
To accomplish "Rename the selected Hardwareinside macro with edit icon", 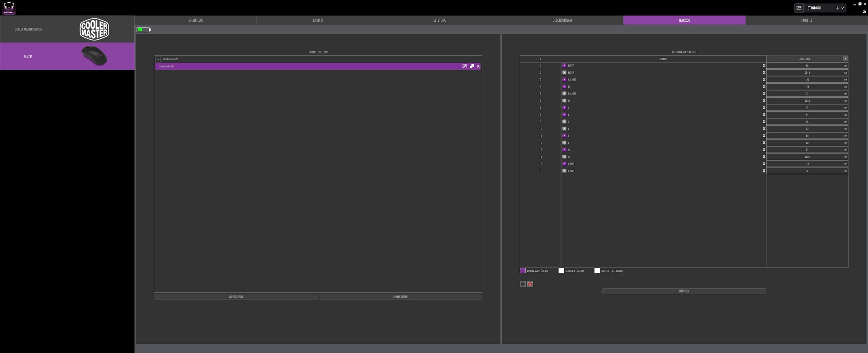I will coord(465,66).
